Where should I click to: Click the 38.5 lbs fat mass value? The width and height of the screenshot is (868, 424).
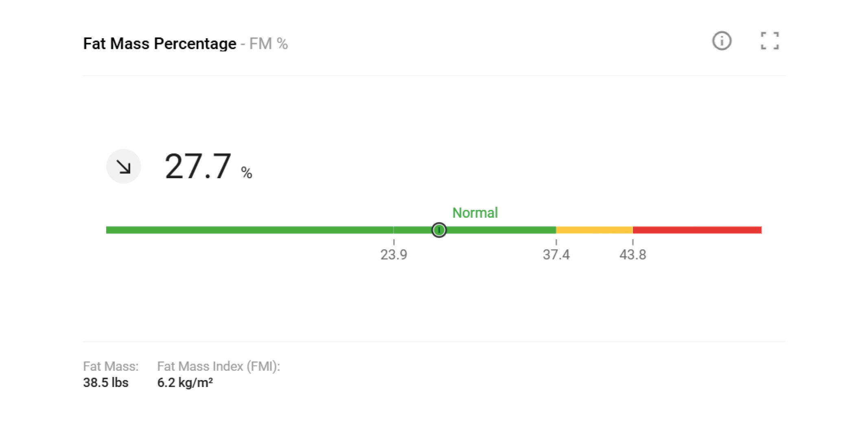tap(106, 382)
